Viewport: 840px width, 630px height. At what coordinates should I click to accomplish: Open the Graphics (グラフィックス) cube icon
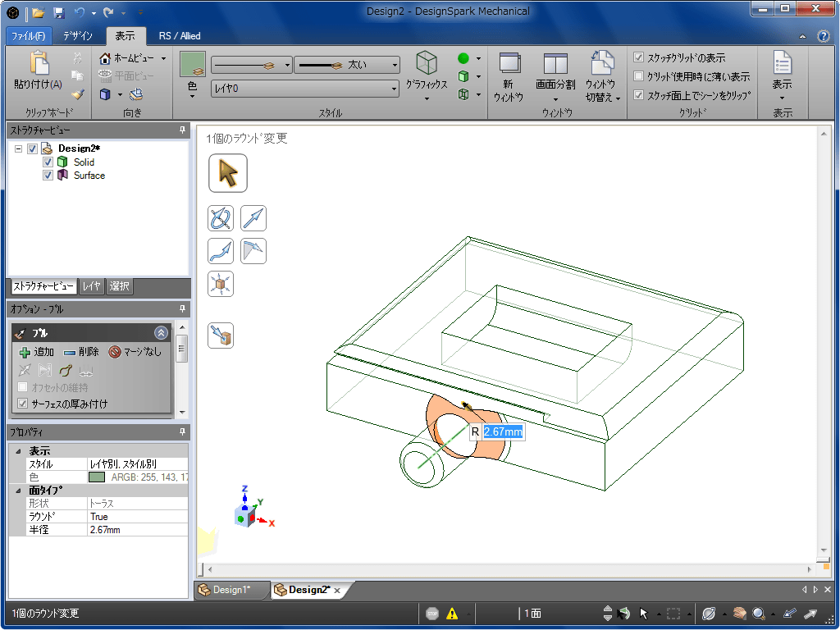(426, 64)
